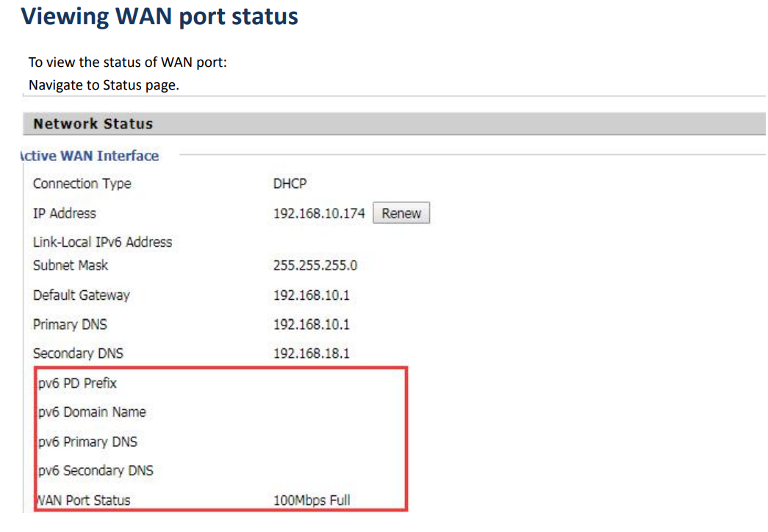This screenshot has height=532, width=768.
Task: Click the Primary DNS label
Action: (70, 324)
